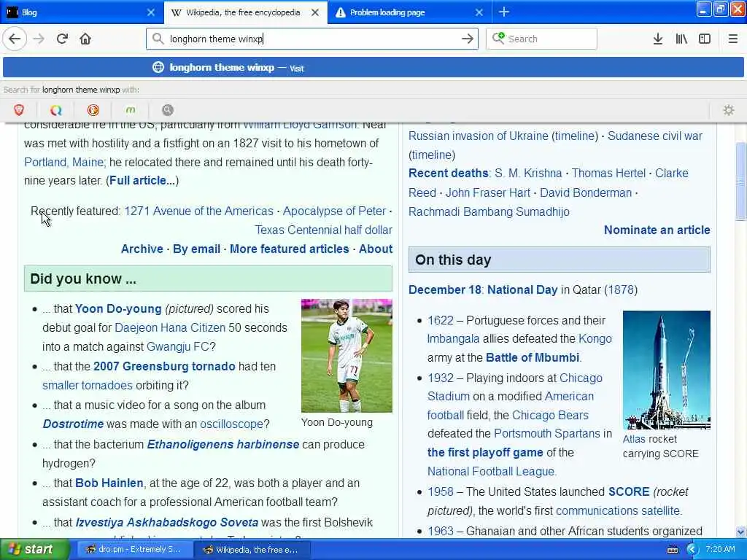The width and height of the screenshot is (747, 560).
Task: Close the Blog tab
Action: pos(150,12)
